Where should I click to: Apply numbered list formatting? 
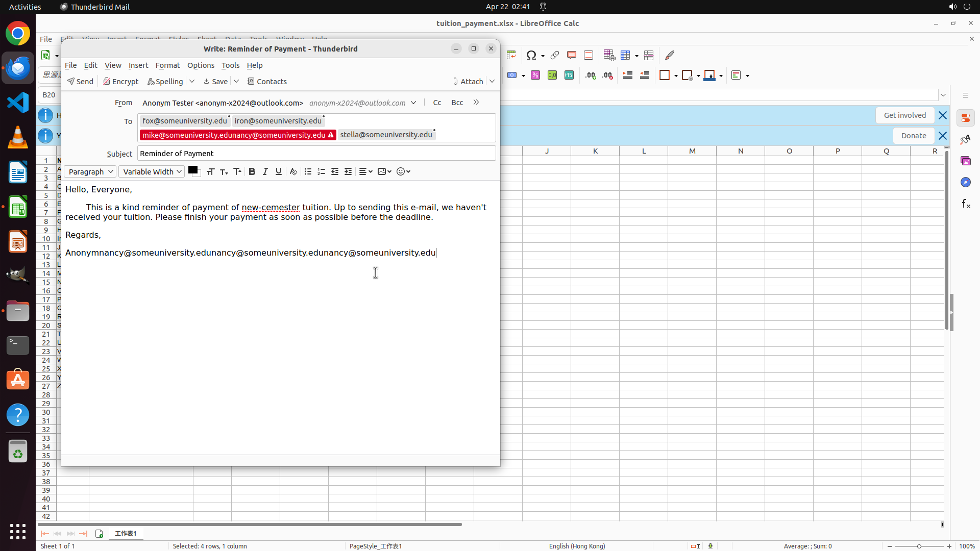[321, 171]
